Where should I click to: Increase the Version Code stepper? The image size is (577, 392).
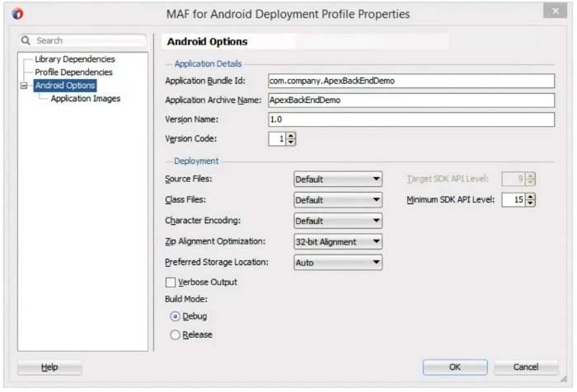pyautogui.click(x=291, y=136)
